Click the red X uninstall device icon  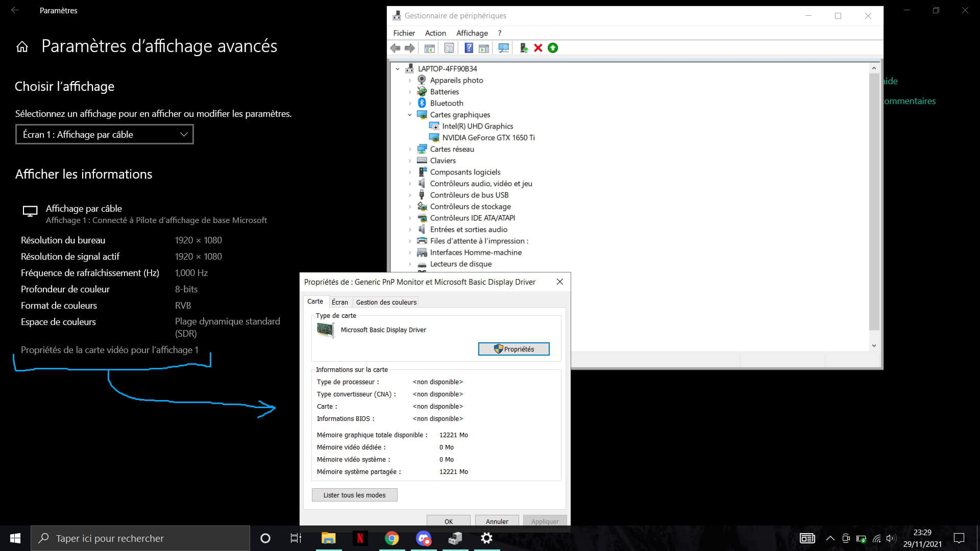[x=538, y=48]
